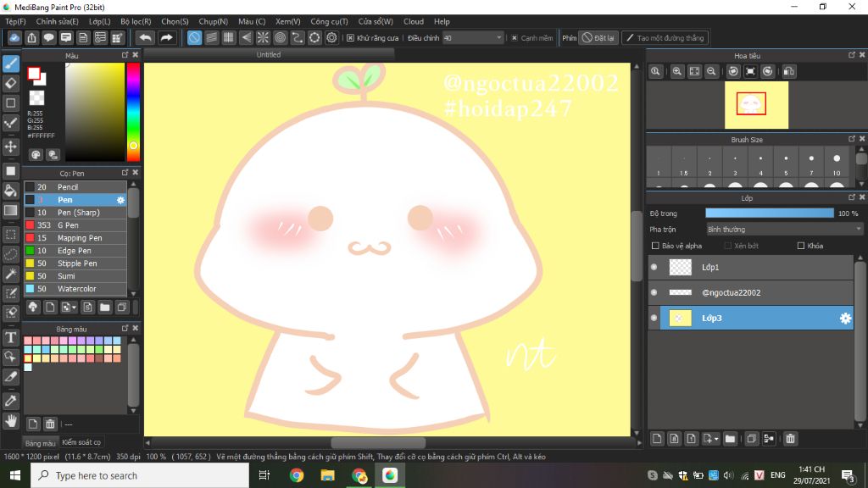
Task: Enable parallel snap guide
Action: (x=211, y=37)
